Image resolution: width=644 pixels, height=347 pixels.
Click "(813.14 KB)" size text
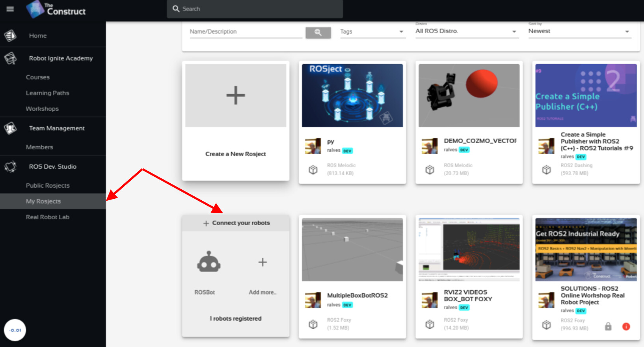tap(340, 173)
